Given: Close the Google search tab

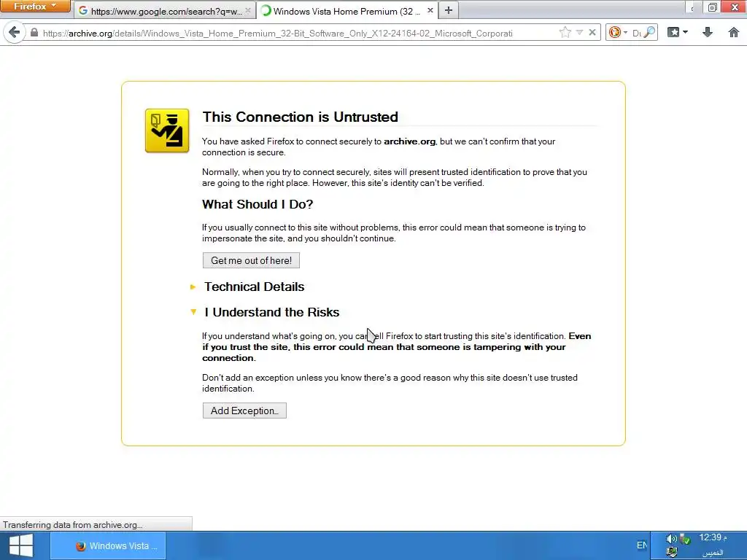Looking at the screenshot, I should [248, 10].
